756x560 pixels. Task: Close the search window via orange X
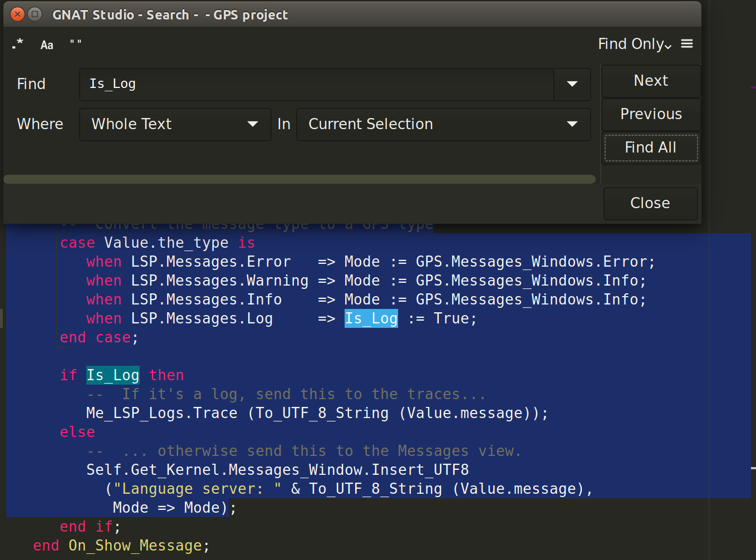click(18, 14)
